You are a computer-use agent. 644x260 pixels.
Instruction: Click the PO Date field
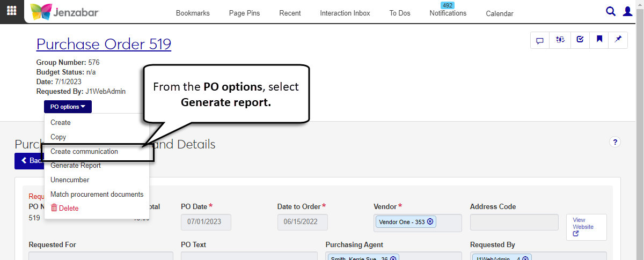[x=206, y=222]
